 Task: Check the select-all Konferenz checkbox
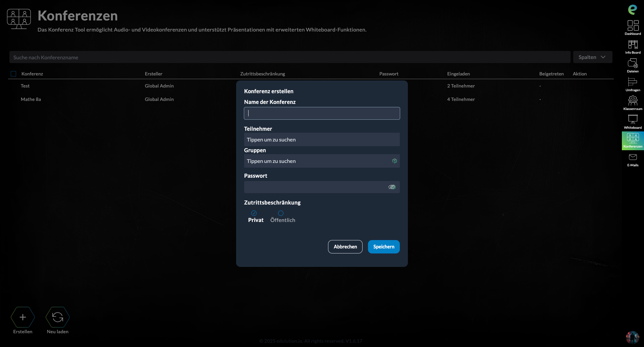tap(13, 74)
